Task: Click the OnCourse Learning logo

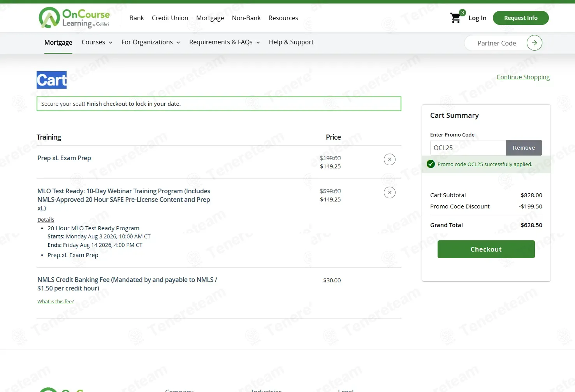Action: coord(74,18)
